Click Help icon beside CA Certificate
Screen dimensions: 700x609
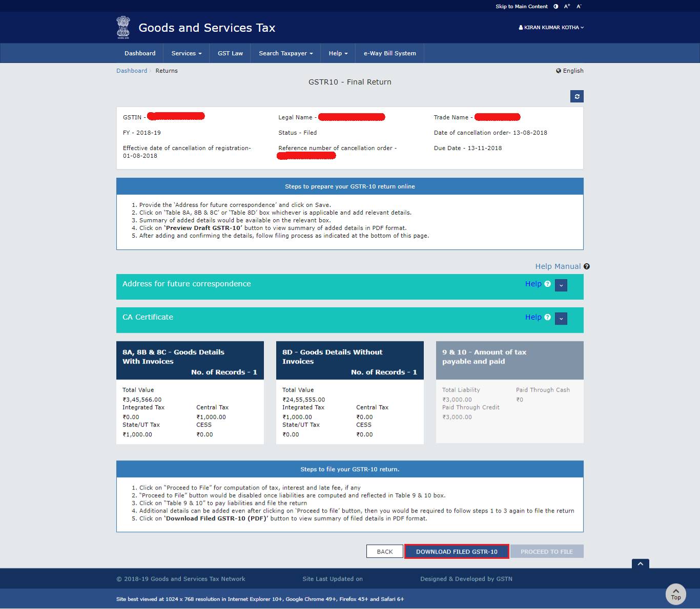(547, 317)
